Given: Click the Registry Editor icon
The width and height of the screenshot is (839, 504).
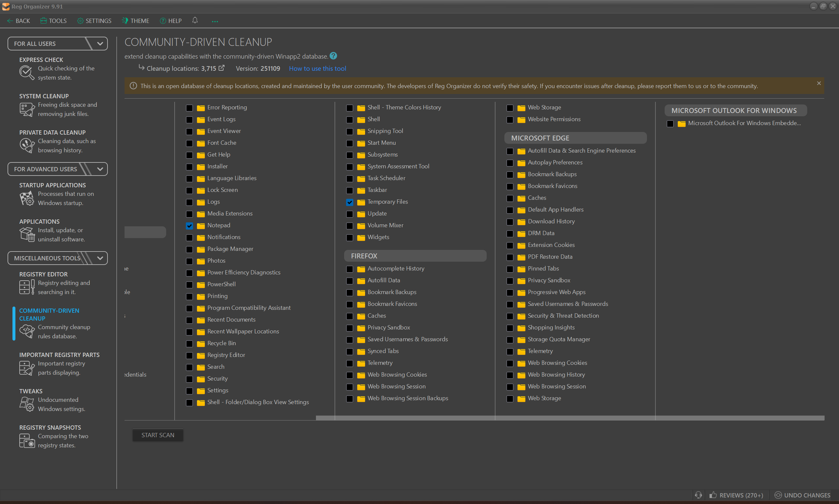Looking at the screenshot, I should click(x=27, y=287).
